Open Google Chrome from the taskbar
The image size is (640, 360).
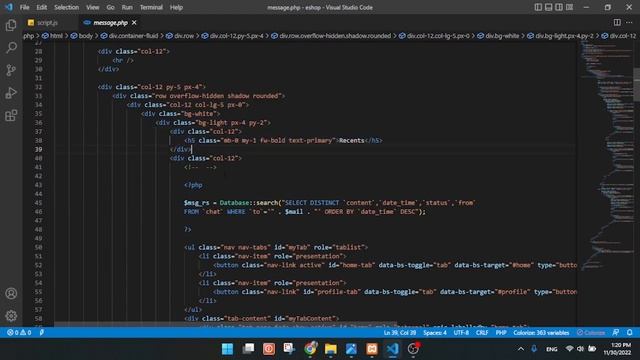click(310, 349)
